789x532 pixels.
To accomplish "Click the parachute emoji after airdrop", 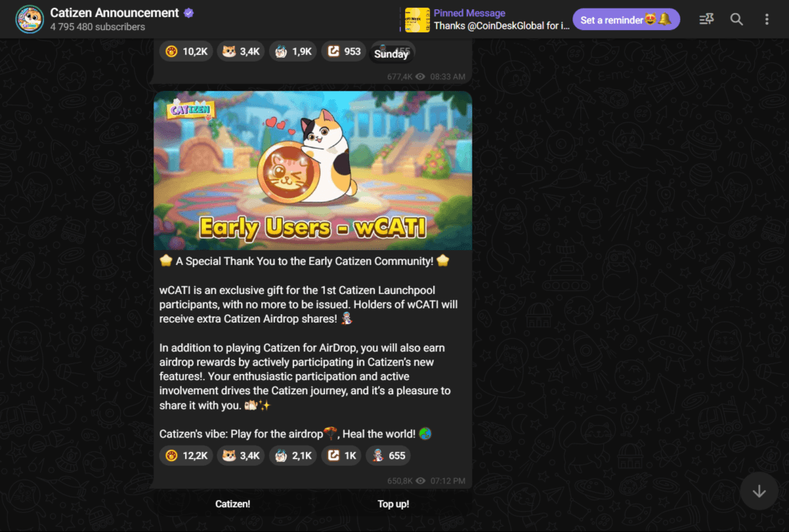I will click(x=330, y=433).
